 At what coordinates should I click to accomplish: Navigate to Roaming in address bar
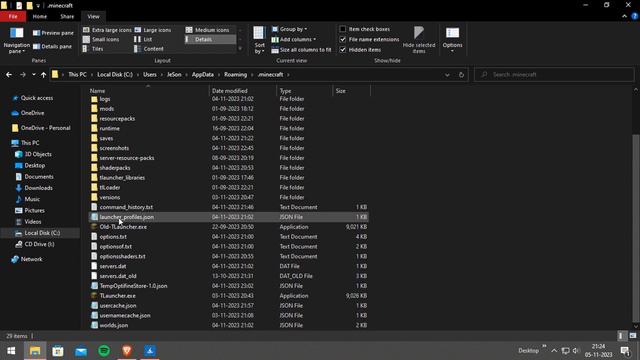[236, 75]
